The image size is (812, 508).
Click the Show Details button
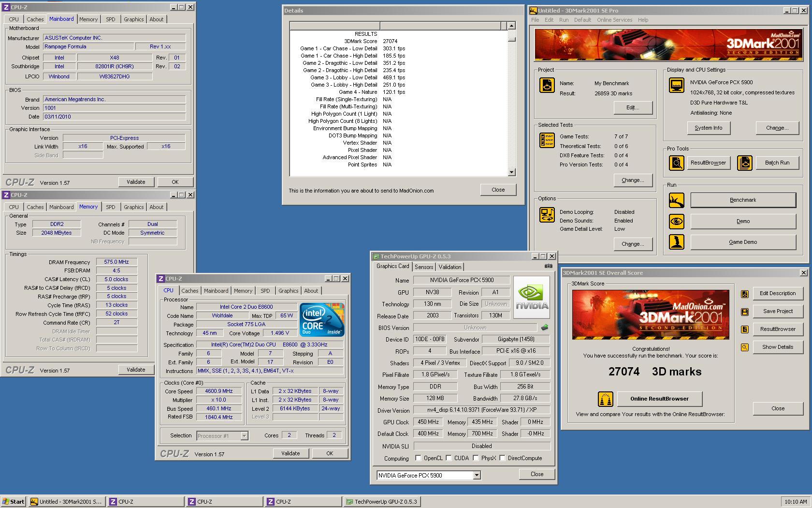click(778, 347)
